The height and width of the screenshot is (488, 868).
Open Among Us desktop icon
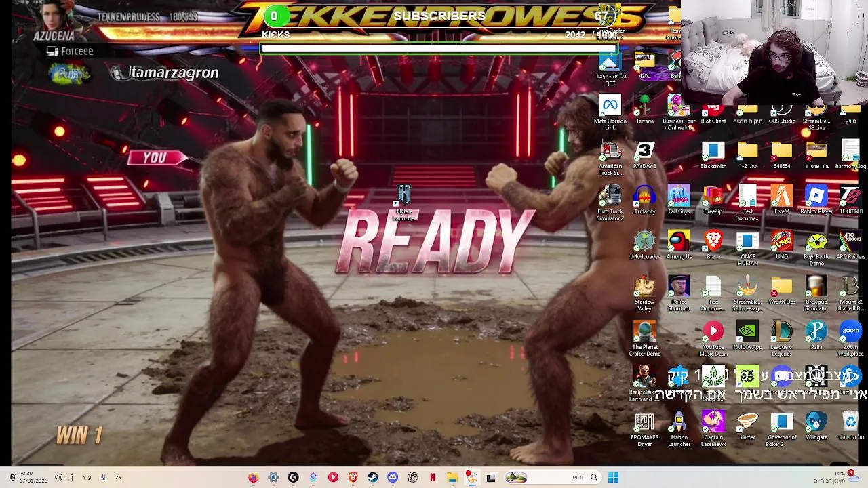click(x=679, y=245)
